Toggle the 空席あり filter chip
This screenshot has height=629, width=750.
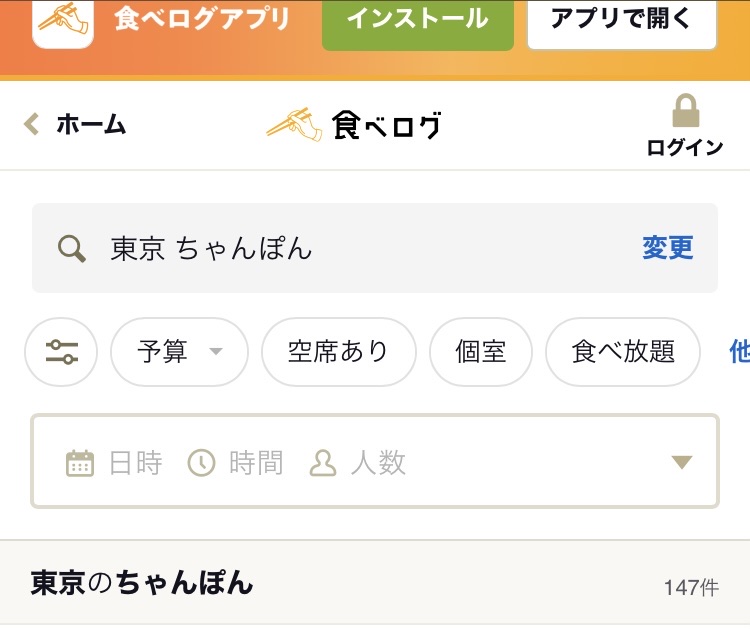[339, 352]
